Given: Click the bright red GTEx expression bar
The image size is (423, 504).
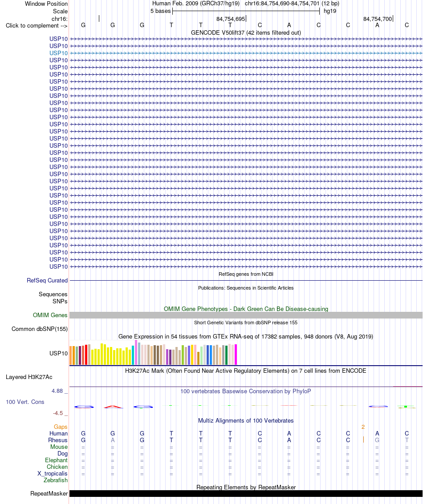Looking at the screenshot, I should coord(86,355).
